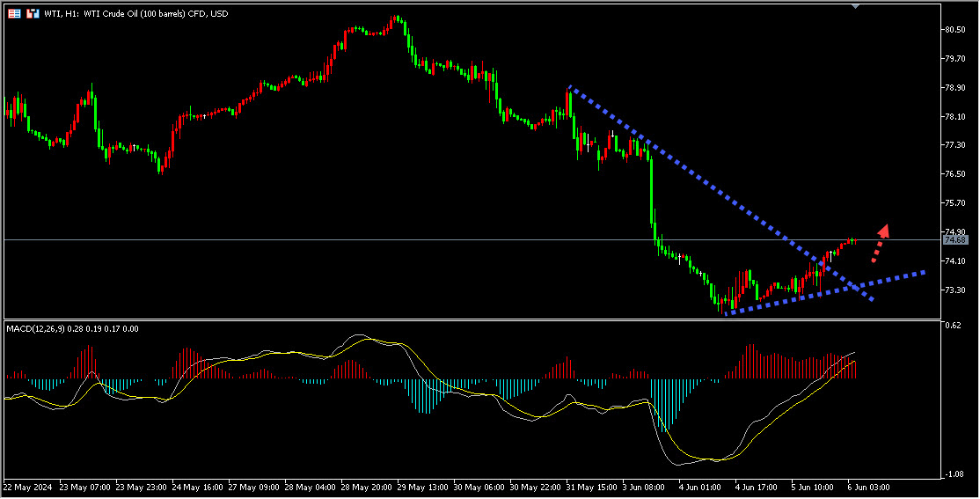Click the 28 May 20:00 time label

click(367, 488)
